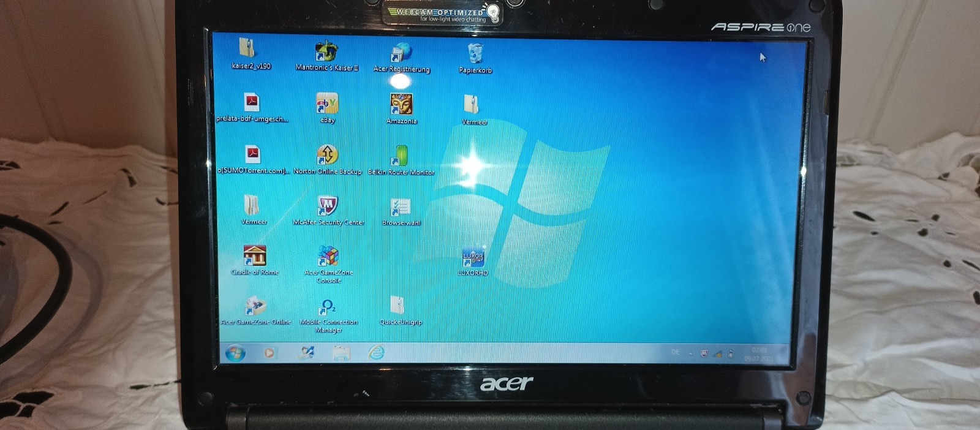Viewport: 980px width, 430px height.
Task: Launch Windows Media Player from taskbar
Action: 269,353
